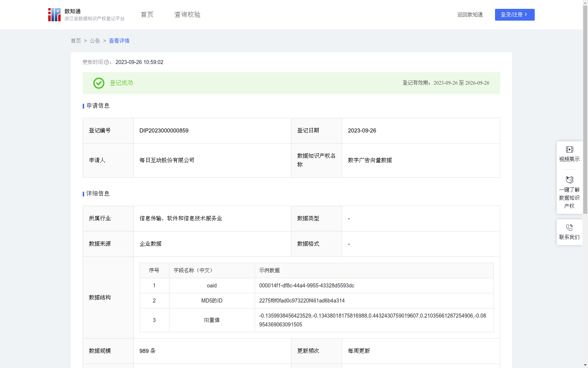Click the 登录/注册 button
This screenshot has width=588, height=368.
pyautogui.click(x=514, y=15)
